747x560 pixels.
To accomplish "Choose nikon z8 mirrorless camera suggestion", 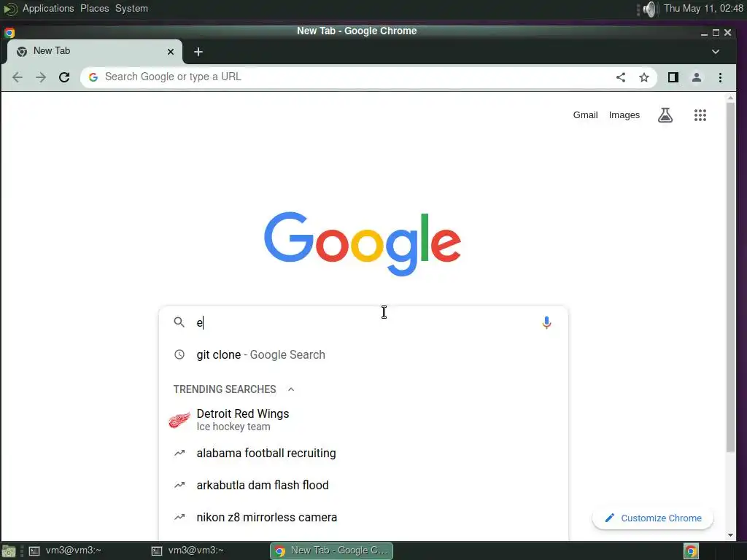I will pyautogui.click(x=363, y=517).
